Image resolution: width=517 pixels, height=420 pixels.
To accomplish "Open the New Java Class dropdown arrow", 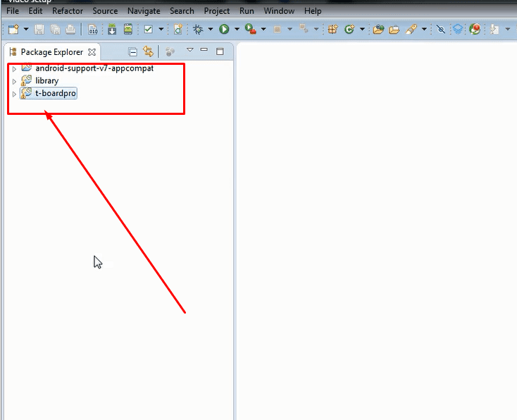I will pyautogui.click(x=362, y=30).
